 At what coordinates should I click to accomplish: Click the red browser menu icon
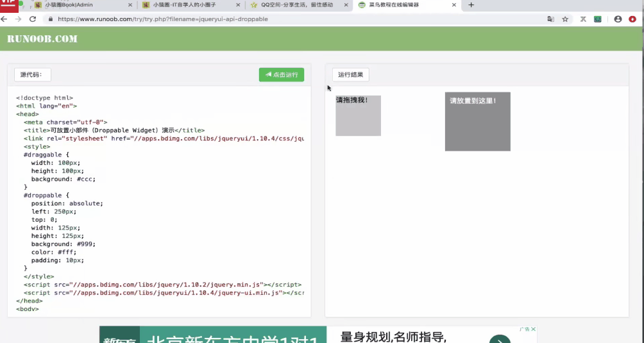point(632,19)
